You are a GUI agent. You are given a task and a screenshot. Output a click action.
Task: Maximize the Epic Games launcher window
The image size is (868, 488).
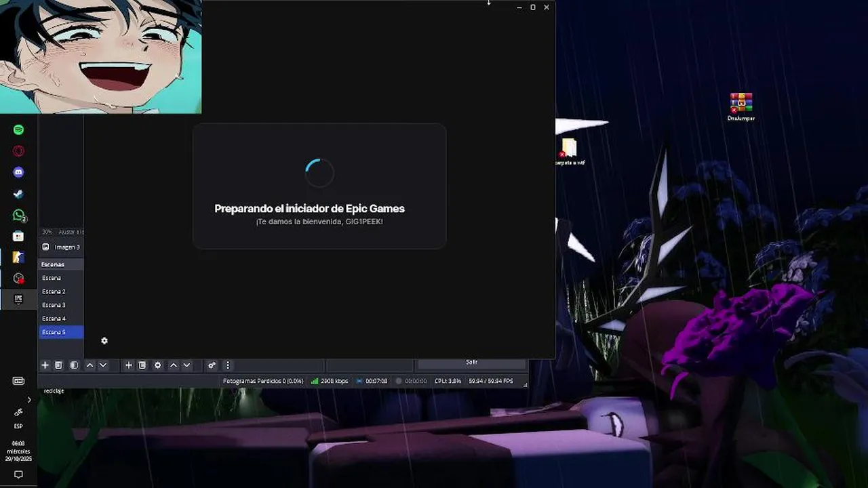click(533, 7)
